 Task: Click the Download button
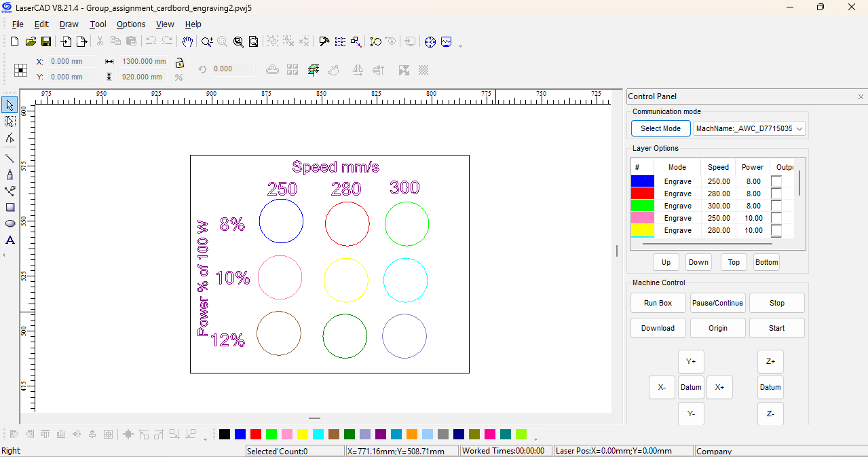[658, 328]
